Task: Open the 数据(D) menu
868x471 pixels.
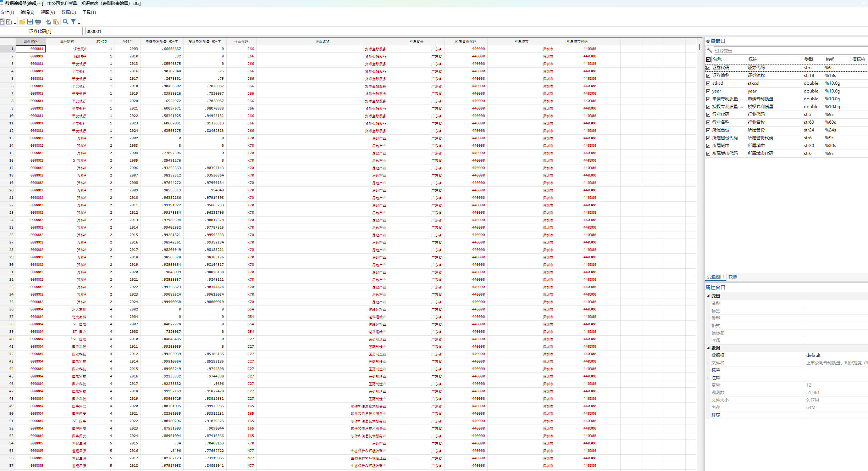Action: click(x=68, y=12)
